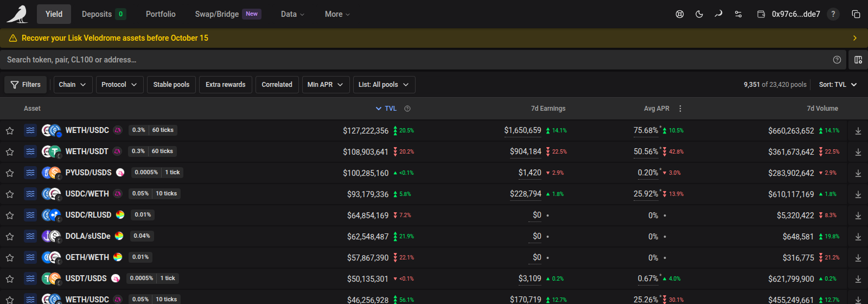The image size is (868, 304).
Task: Open the column layout settings icon
Action: coord(858,60)
